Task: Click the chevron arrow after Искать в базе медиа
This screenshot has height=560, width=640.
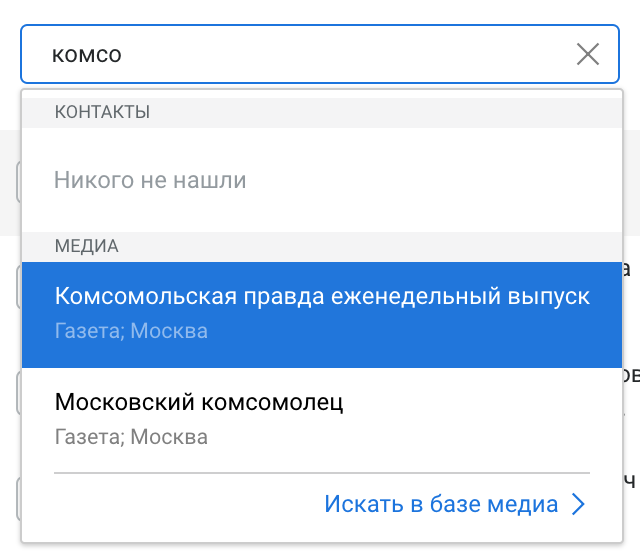Action: click(x=578, y=505)
